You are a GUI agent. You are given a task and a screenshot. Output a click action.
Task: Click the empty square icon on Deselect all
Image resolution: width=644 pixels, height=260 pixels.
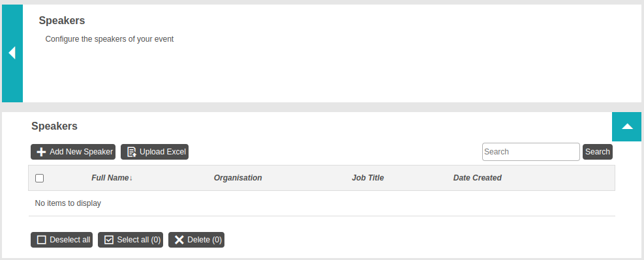coord(42,240)
